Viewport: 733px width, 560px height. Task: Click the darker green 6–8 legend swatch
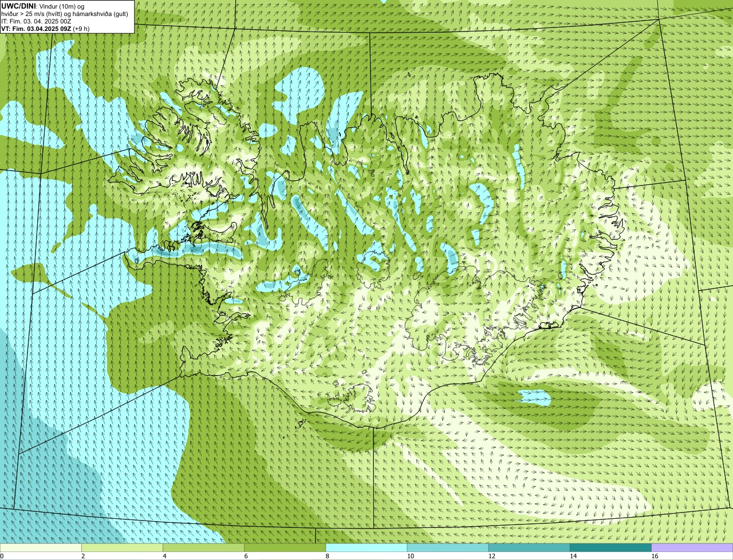(285, 548)
